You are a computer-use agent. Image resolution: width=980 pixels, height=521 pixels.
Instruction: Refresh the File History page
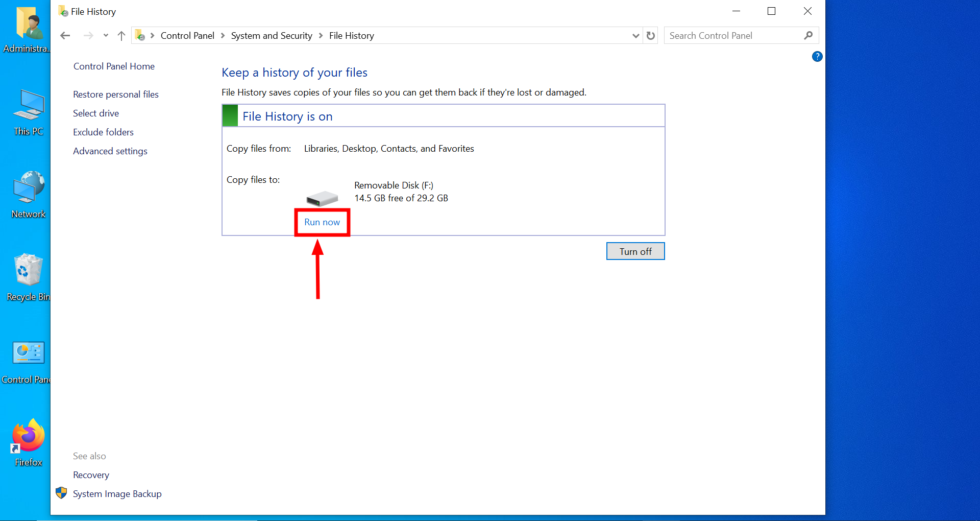[651, 36]
